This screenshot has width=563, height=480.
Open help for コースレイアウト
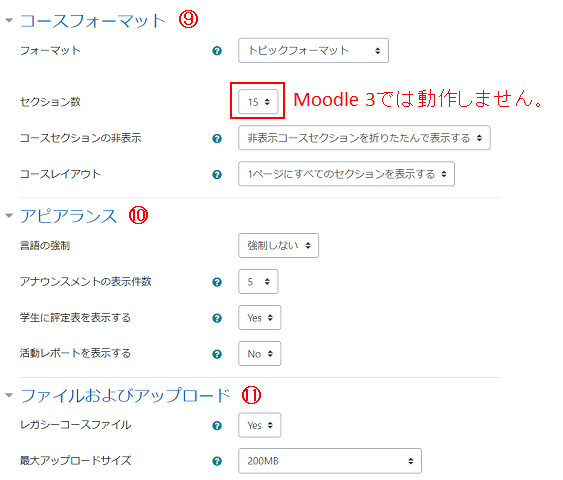pos(217,174)
